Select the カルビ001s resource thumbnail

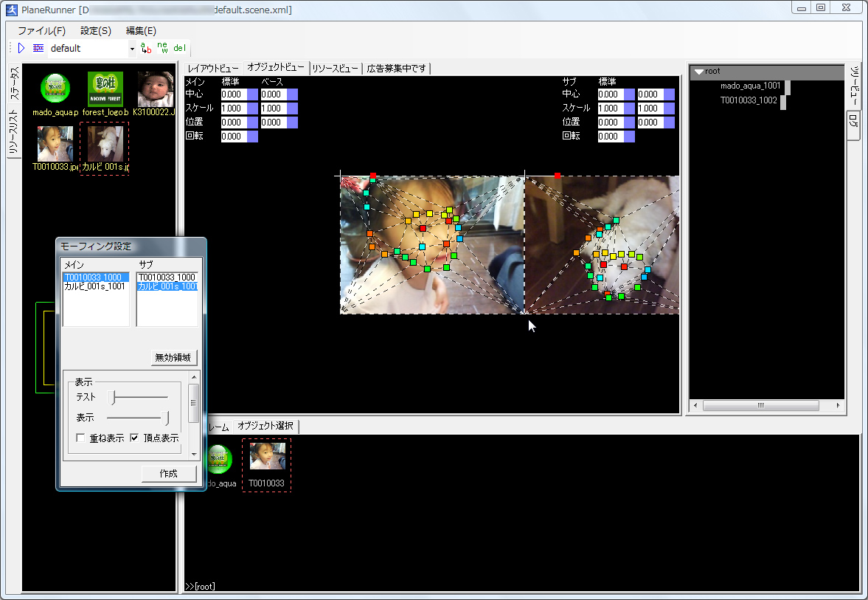click(104, 142)
